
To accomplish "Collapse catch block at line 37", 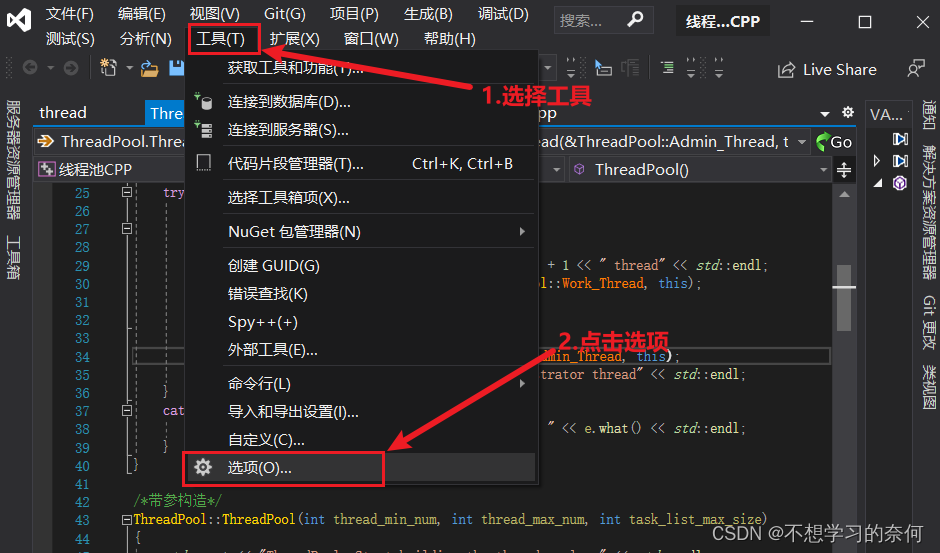I will pos(126,411).
